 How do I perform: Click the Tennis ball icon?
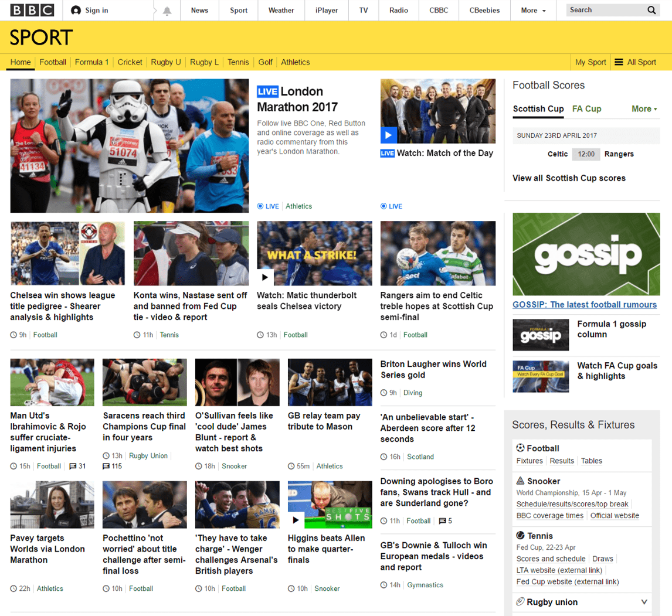[520, 536]
